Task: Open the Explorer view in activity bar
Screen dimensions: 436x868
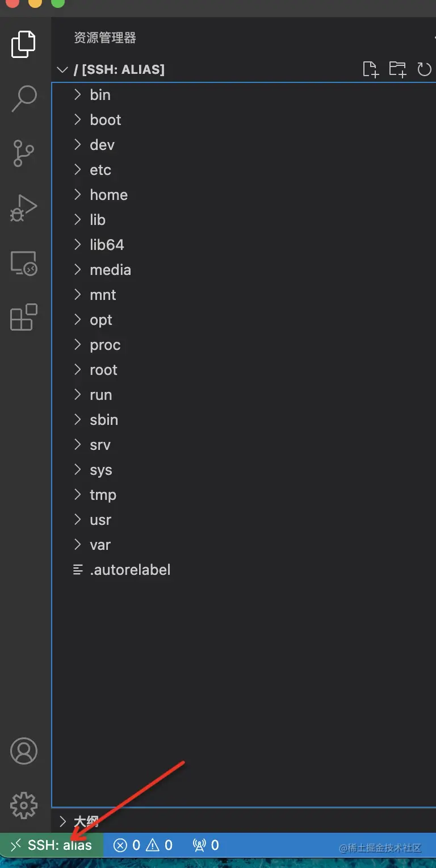Action: coord(24,44)
